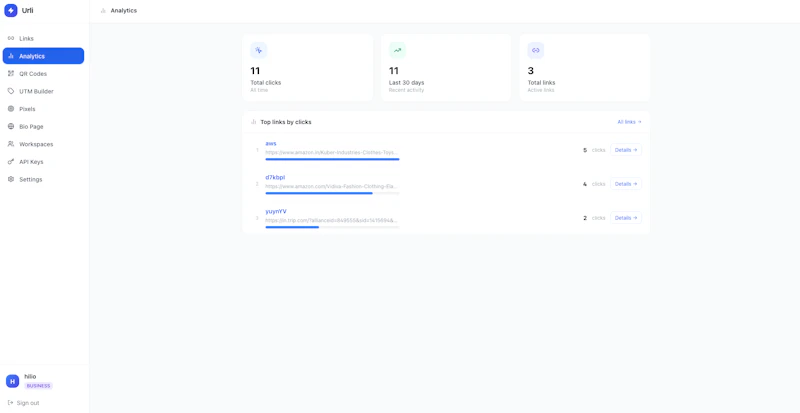Open Details for the yuynYV link
This screenshot has width=800, height=413.
(626, 218)
